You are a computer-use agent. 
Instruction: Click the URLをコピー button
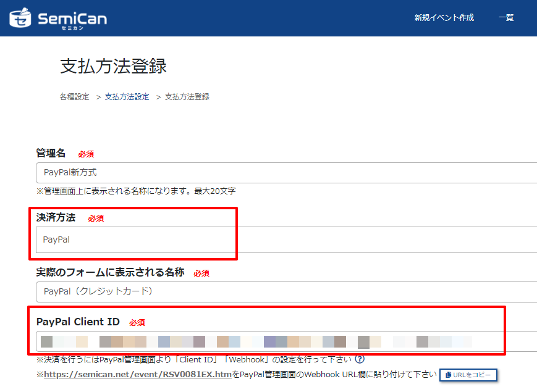(468, 375)
